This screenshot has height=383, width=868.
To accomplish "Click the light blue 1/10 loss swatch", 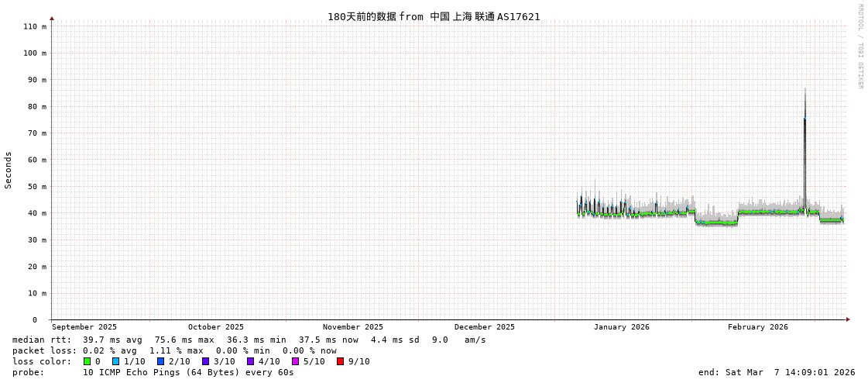I will coord(115,361).
